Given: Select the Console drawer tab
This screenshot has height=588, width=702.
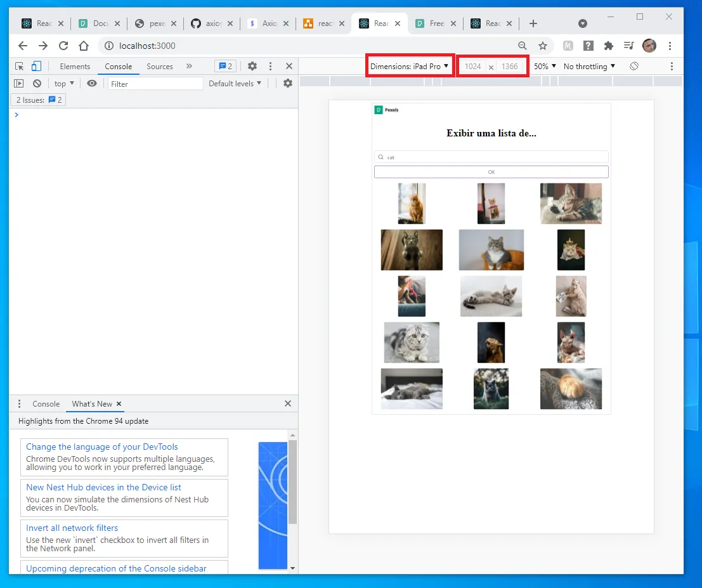Looking at the screenshot, I should pos(46,404).
